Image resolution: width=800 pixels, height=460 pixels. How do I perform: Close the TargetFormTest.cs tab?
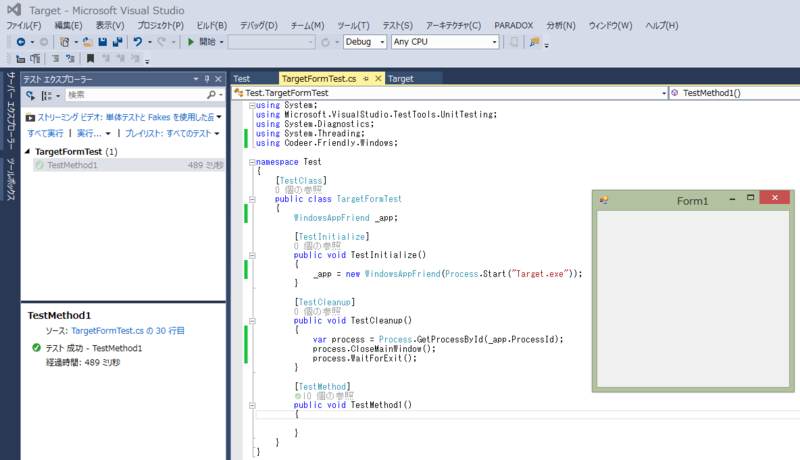coord(378,79)
